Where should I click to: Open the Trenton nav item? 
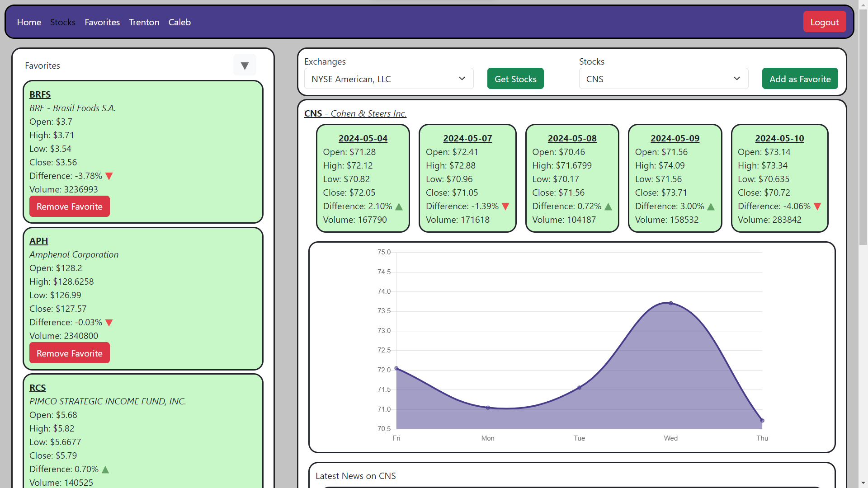pyautogui.click(x=144, y=22)
